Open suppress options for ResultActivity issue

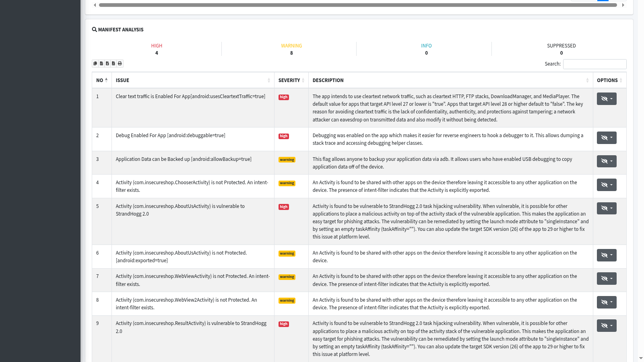point(607,325)
